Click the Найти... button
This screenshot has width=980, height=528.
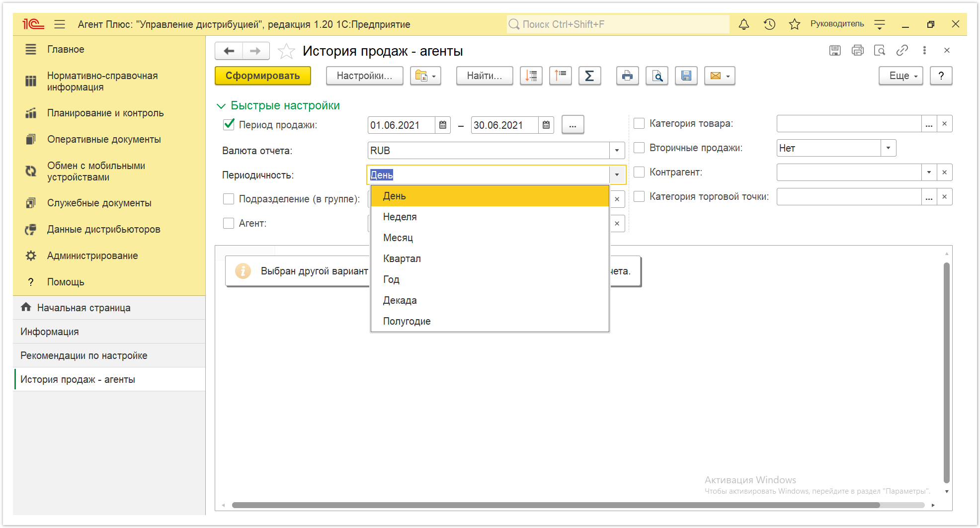coord(485,76)
